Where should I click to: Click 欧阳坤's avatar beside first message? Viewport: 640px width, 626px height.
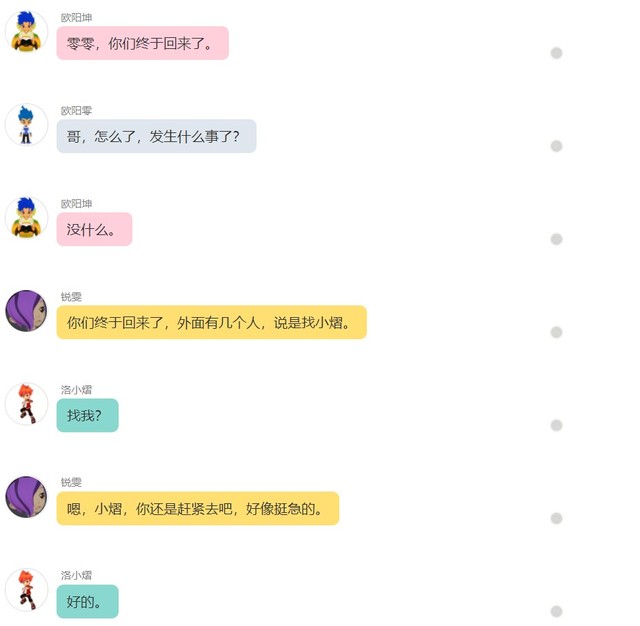click(x=26, y=32)
